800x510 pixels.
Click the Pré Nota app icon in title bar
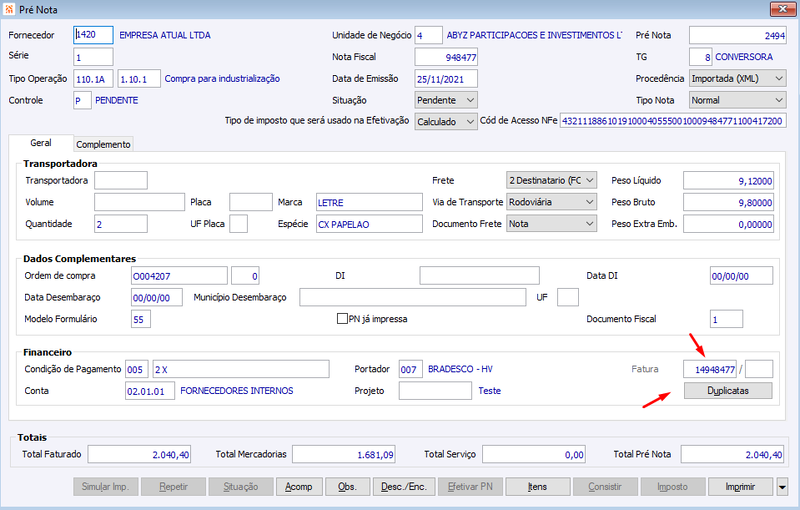pos(9,9)
